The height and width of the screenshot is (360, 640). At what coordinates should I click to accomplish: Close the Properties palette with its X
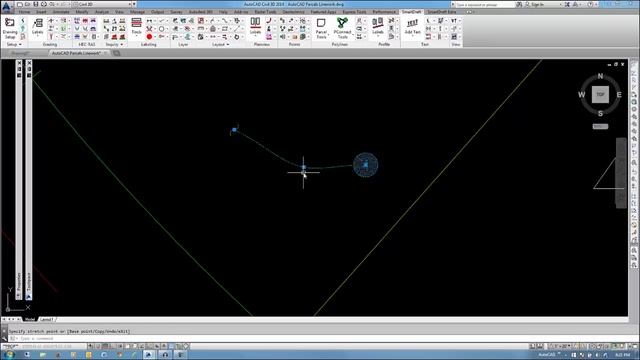point(19,63)
